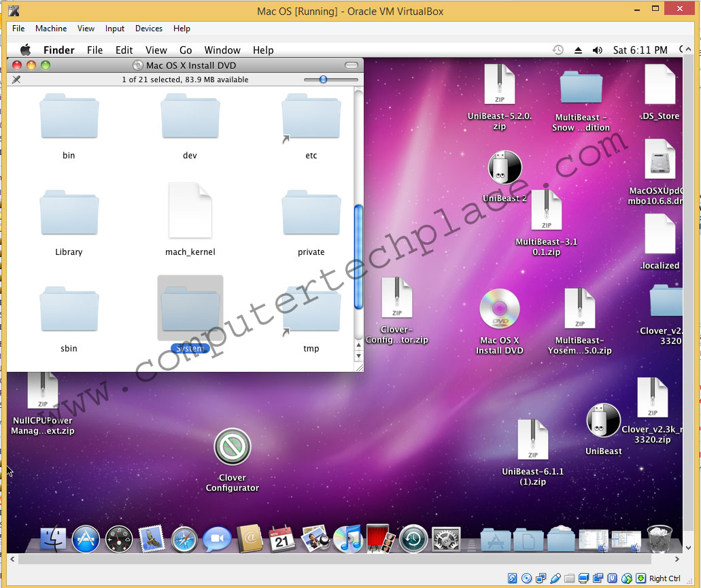Open Mail stamp icon in Dock
This screenshot has height=588, width=701.
pyautogui.click(x=152, y=539)
